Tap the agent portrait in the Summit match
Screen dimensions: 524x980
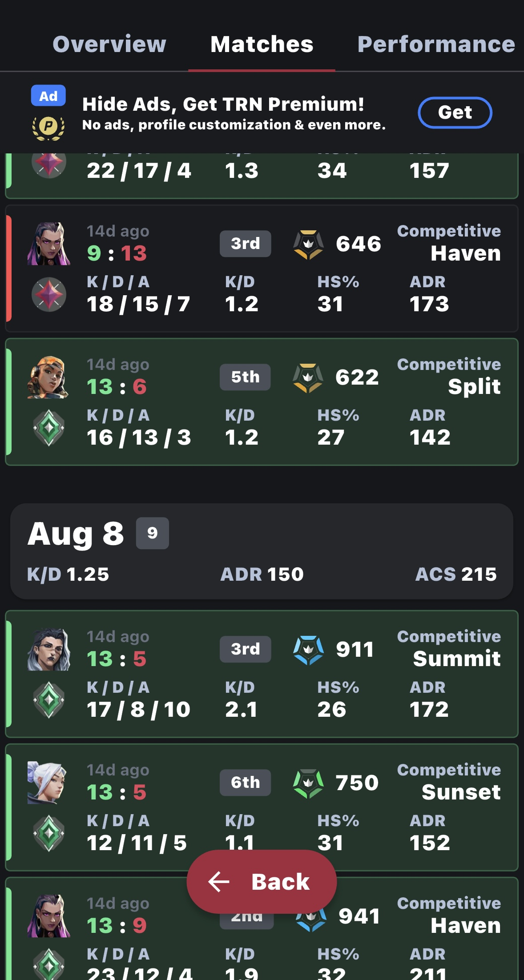pyautogui.click(x=49, y=649)
